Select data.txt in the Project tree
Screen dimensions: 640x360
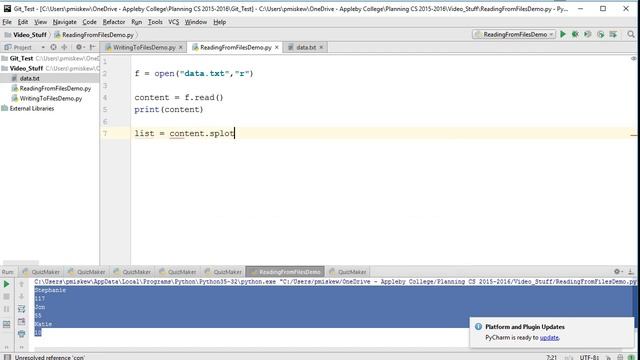click(29, 78)
